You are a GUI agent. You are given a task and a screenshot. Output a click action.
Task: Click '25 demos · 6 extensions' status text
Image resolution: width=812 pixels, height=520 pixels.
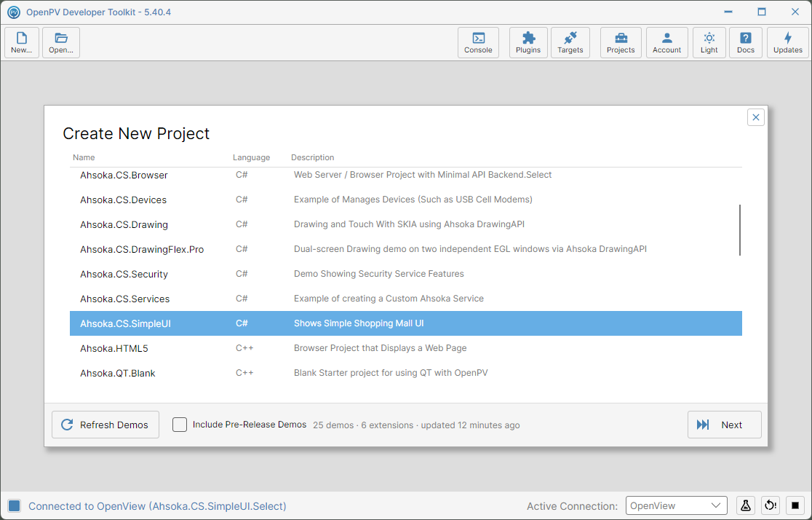click(363, 425)
